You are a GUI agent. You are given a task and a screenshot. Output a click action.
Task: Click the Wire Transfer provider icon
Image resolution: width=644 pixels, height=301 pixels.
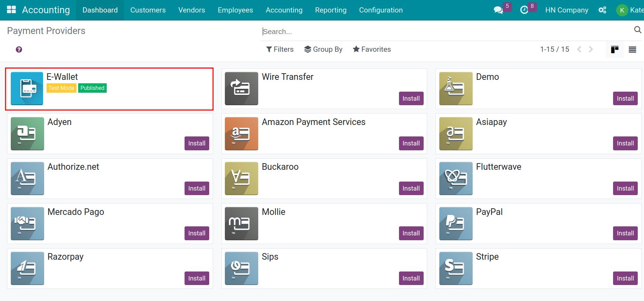pyautogui.click(x=242, y=89)
